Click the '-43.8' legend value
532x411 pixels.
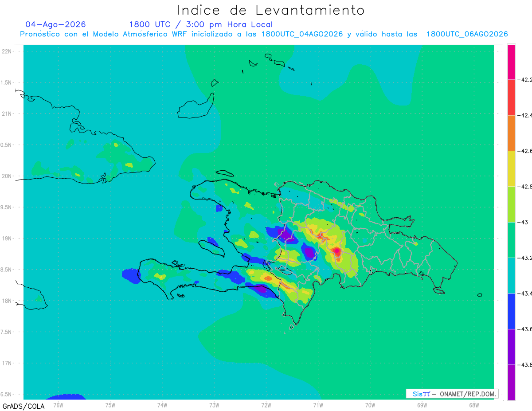pyautogui.click(x=525, y=365)
